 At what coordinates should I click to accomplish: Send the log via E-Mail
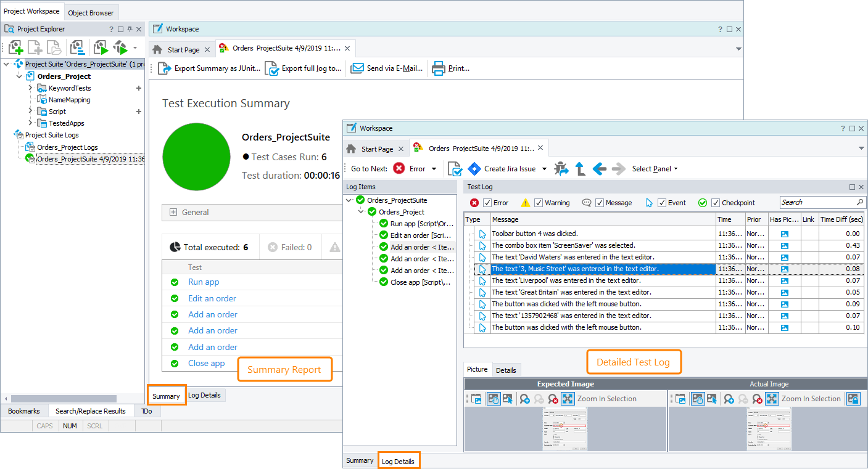[x=387, y=68]
